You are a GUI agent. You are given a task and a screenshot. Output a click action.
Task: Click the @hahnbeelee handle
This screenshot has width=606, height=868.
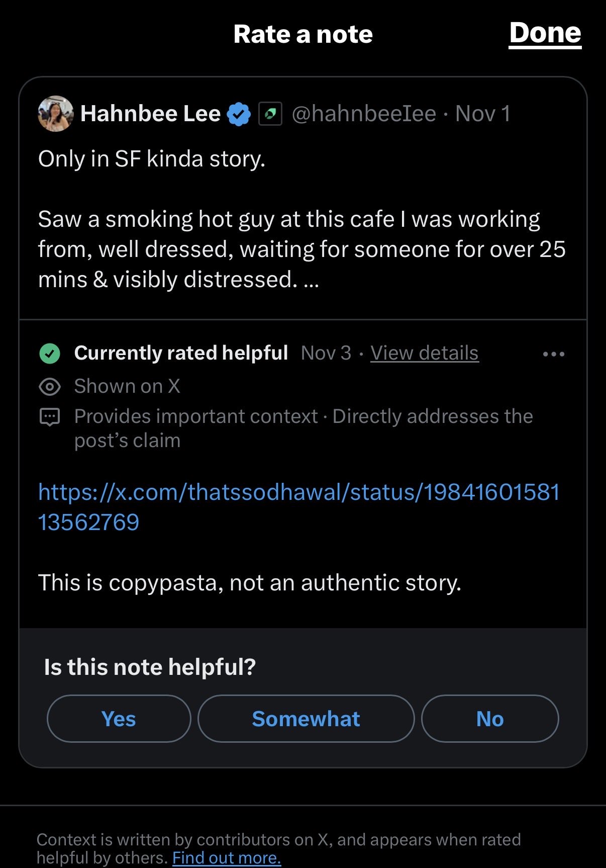[364, 114]
